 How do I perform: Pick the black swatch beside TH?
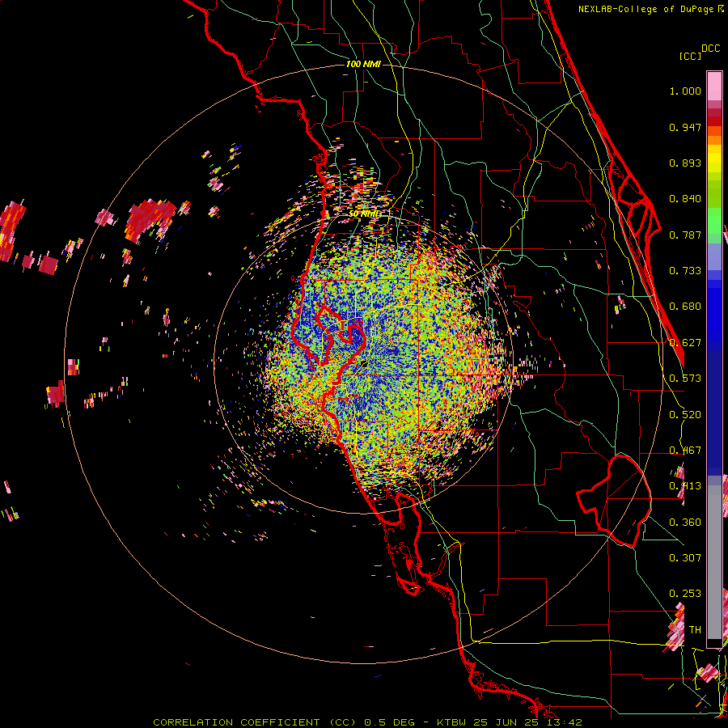tap(714, 642)
